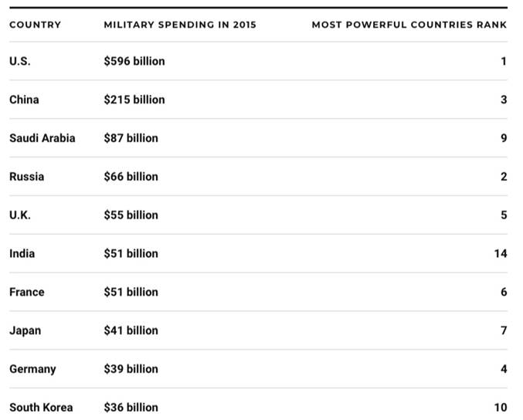Click the $215 billion spending value
This screenshot has width=523, height=420.
[134, 100]
